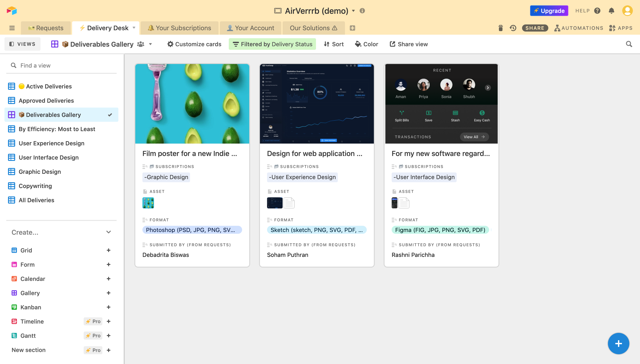640x364 pixels.
Task: Open the Color options
Action: click(367, 44)
